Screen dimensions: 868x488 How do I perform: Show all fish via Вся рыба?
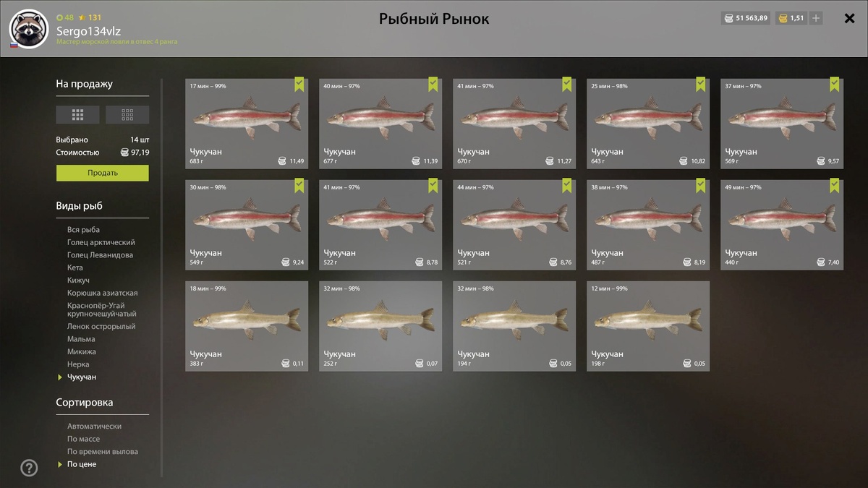(83, 230)
